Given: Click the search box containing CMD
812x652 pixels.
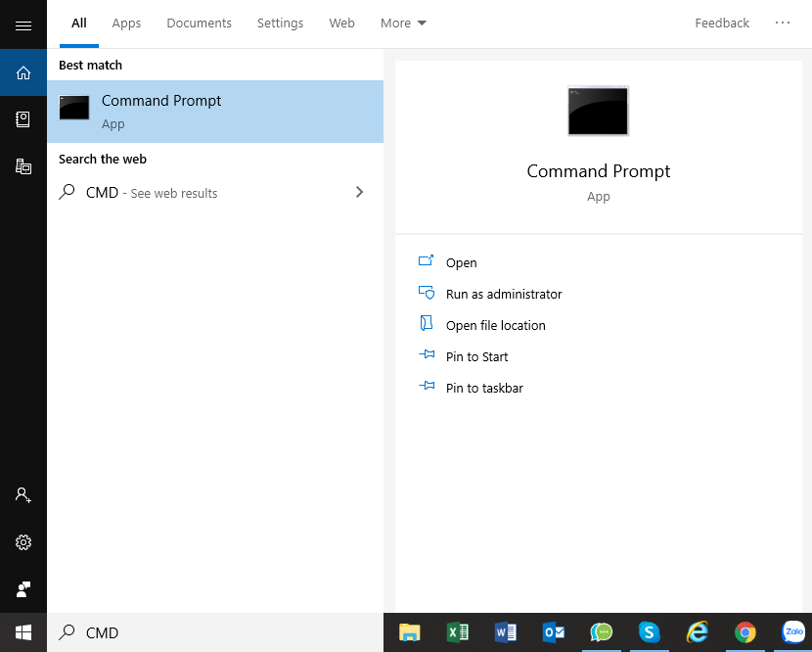Looking at the screenshot, I should click(215, 632).
